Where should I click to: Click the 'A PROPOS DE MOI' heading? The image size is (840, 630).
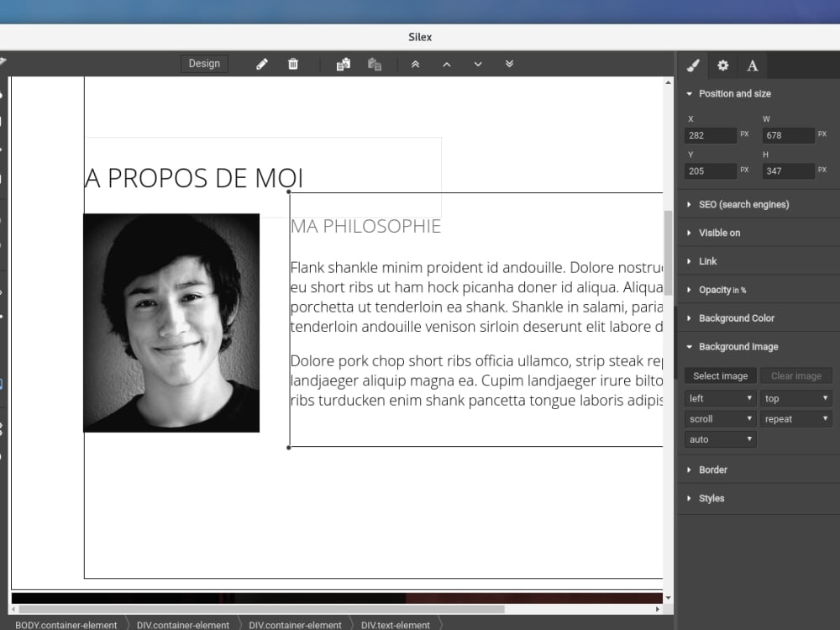click(194, 178)
